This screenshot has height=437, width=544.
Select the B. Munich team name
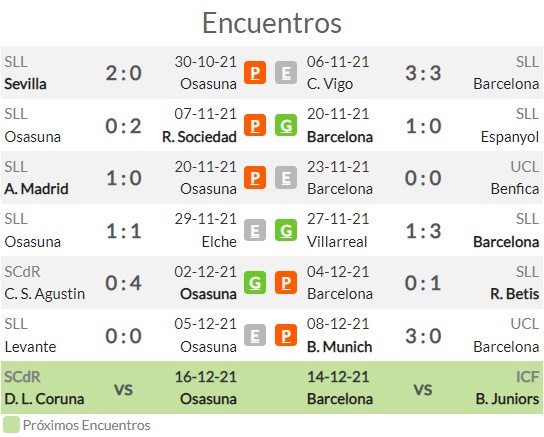click(x=339, y=347)
